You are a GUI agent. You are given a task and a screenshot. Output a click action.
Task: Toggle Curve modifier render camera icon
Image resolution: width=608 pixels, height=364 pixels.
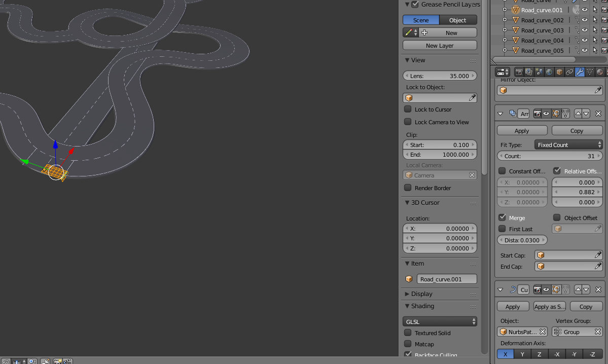coord(537,289)
